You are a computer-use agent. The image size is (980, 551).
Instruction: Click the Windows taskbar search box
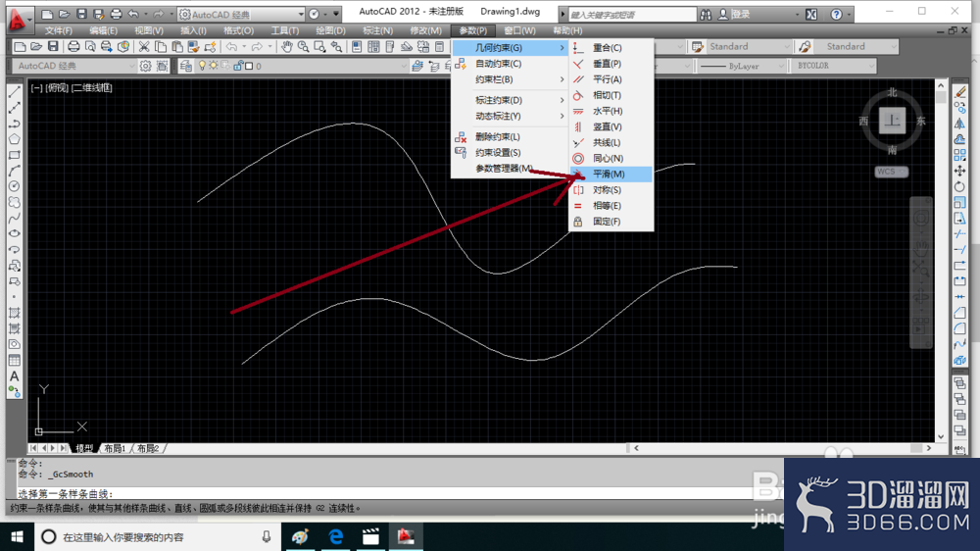pos(157,536)
